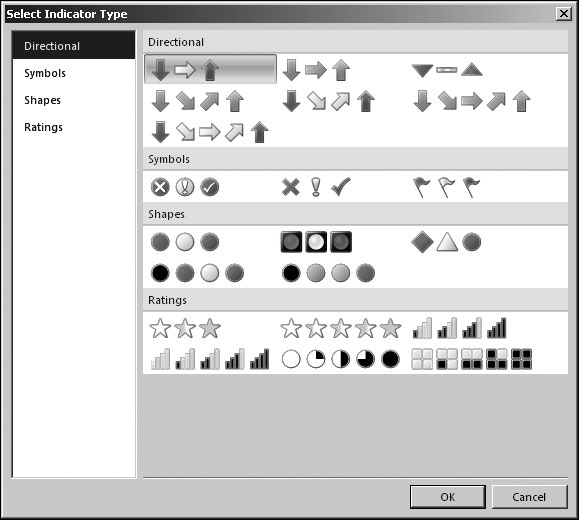The height and width of the screenshot is (520, 579).
Task: Pick the five quarter pie circles set
Action: pyautogui.click(x=340, y=359)
